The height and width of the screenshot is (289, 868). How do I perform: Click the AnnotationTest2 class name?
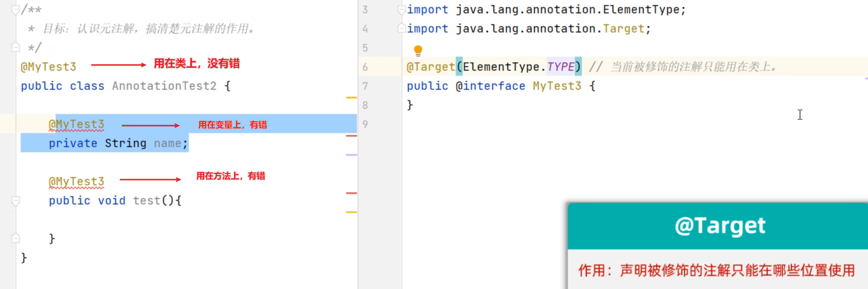pyautogui.click(x=164, y=86)
